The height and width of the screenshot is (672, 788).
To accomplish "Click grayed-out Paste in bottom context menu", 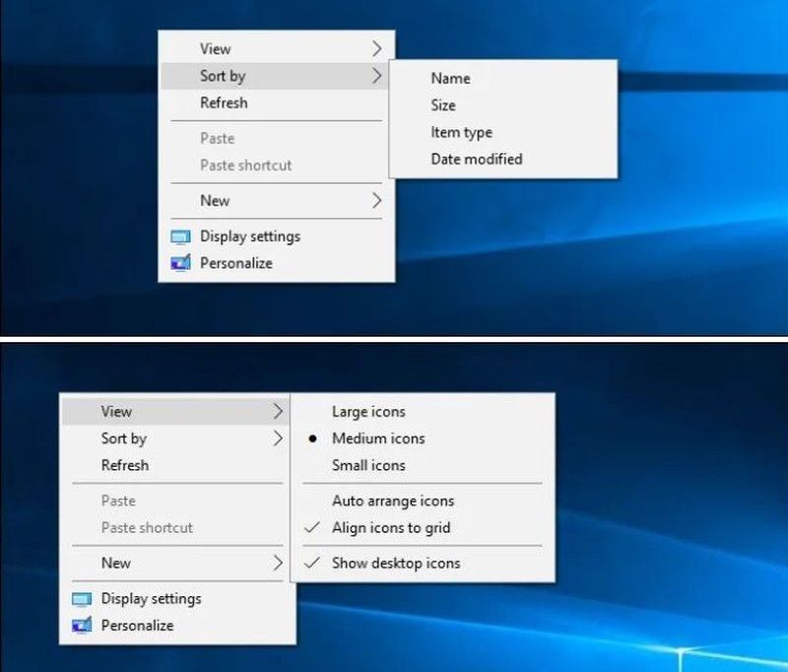I will pos(177,502).
